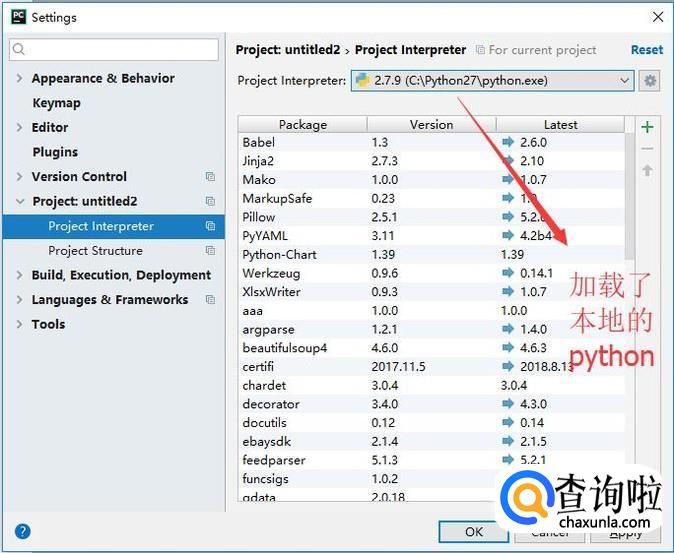674x553 pixels.
Task: Click the PyCharm logo in title bar
Action: click(x=18, y=17)
